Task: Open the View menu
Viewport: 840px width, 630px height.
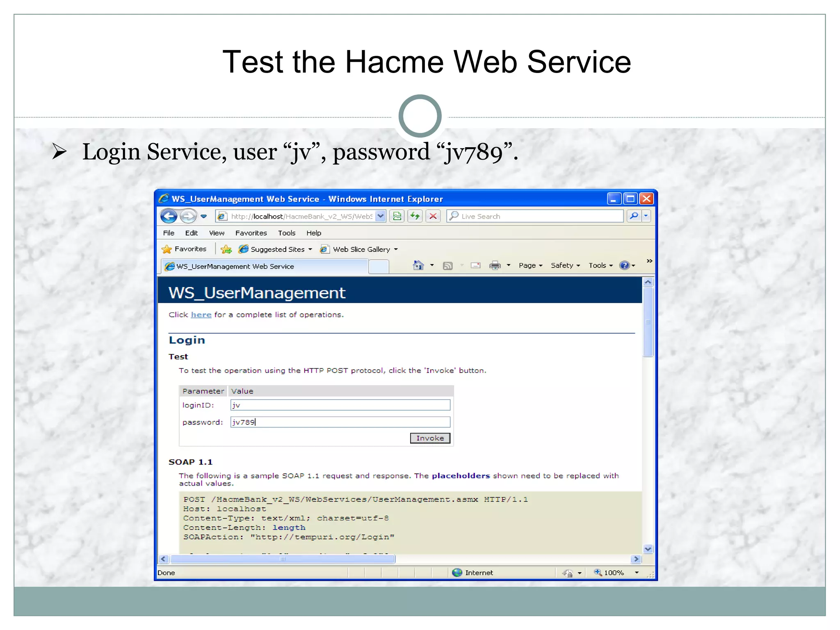Action: [217, 233]
